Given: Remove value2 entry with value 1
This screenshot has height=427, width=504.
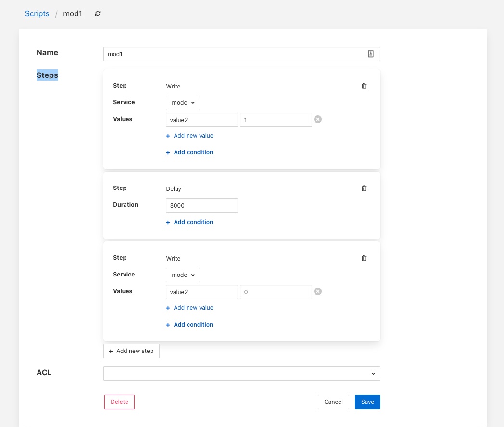Looking at the screenshot, I should point(318,120).
